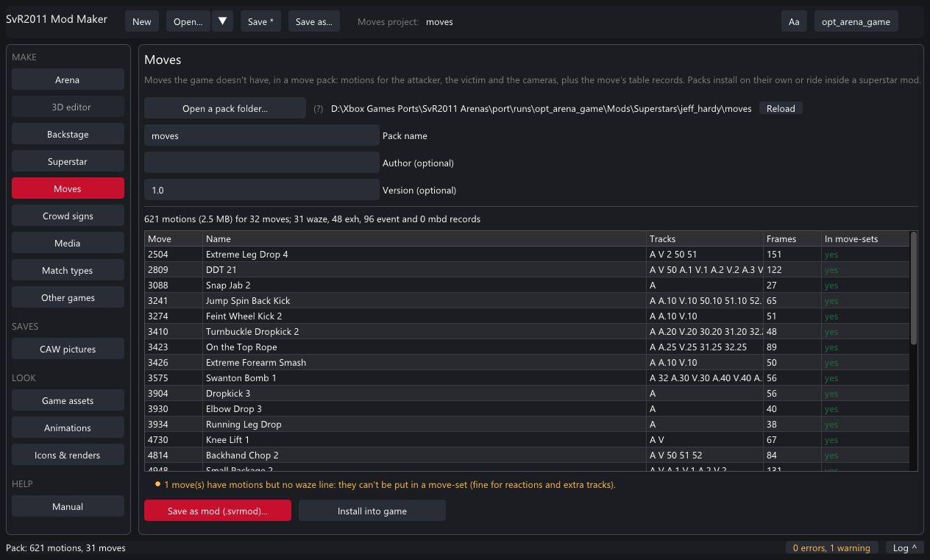Click Install into game
This screenshot has height=560, width=930.
coord(372,511)
